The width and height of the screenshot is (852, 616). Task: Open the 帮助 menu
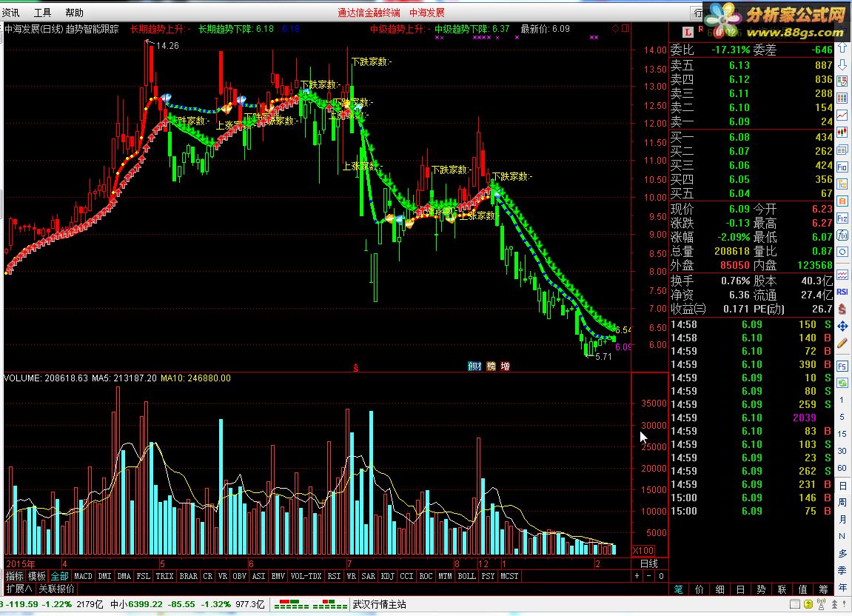tap(75, 13)
